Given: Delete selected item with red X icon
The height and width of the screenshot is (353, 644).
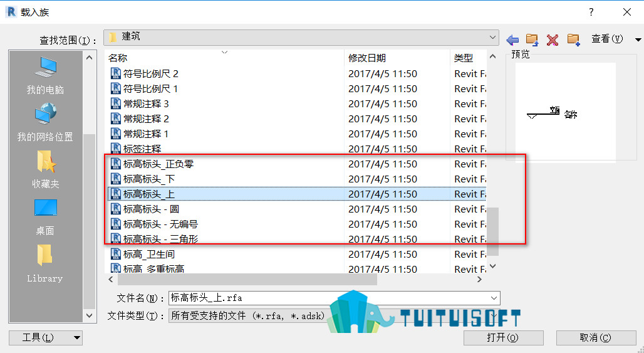Looking at the screenshot, I should point(553,40).
